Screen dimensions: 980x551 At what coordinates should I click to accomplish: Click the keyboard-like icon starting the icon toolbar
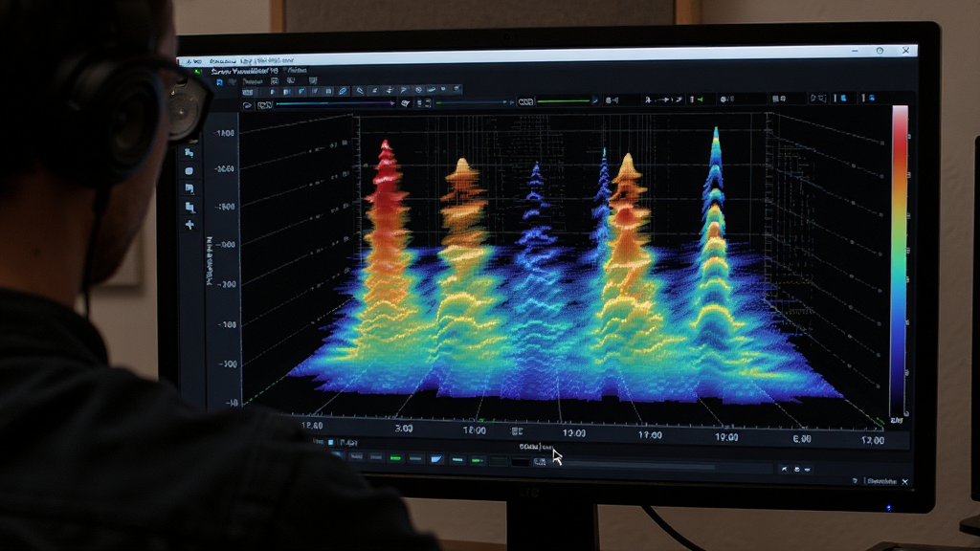(248, 93)
